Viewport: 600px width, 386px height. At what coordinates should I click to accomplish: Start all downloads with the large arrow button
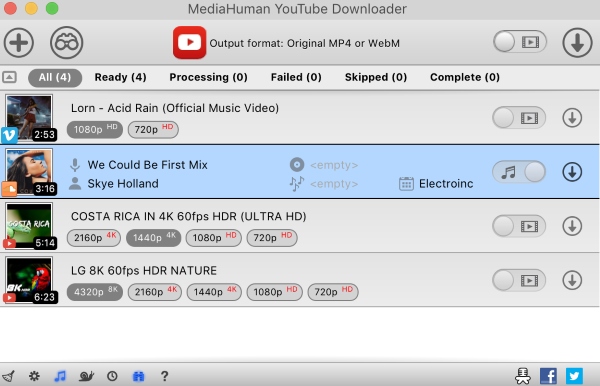point(577,42)
